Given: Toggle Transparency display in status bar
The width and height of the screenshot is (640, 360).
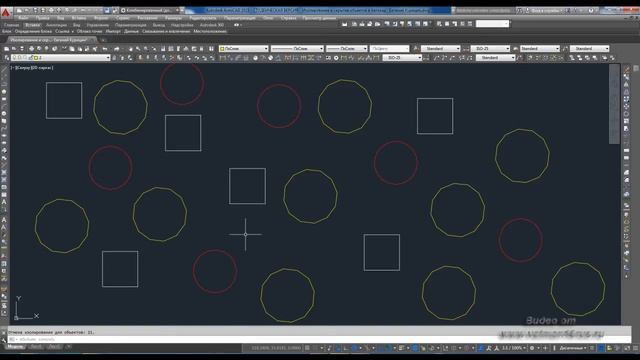Looking at the screenshot, I should [415, 348].
